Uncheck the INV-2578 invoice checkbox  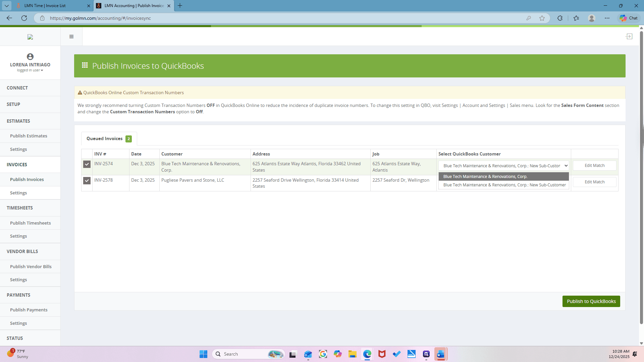pyautogui.click(x=87, y=181)
